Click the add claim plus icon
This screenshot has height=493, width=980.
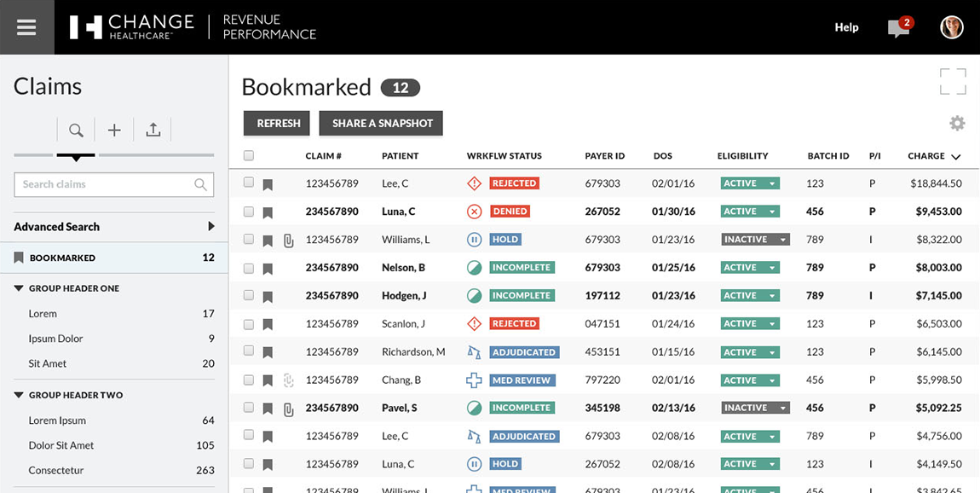(114, 130)
